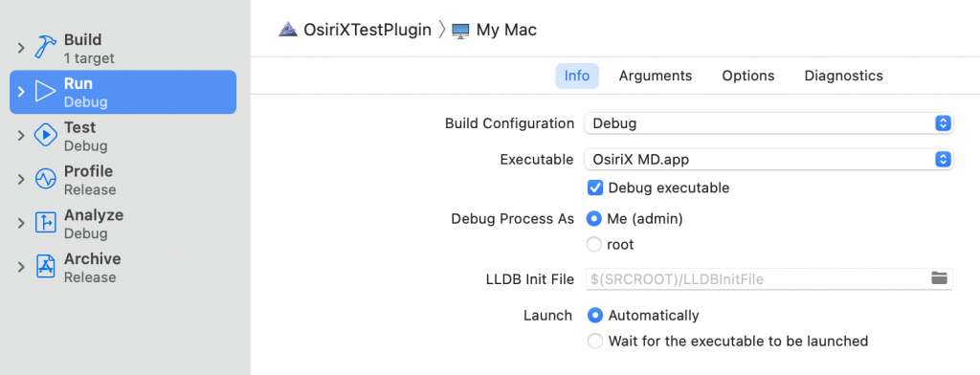Uncheck the Debug executable checkbox

pos(595,187)
